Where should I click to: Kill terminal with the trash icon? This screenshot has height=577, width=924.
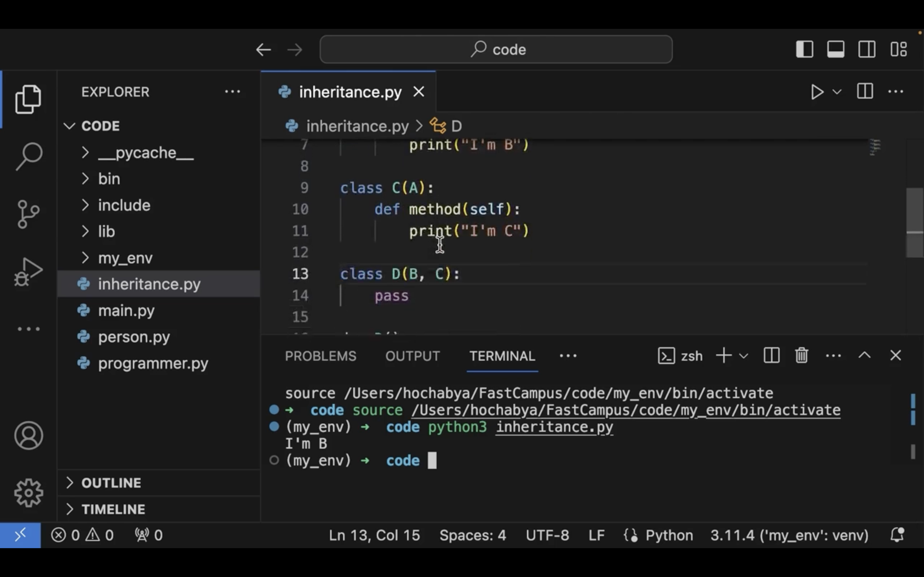click(801, 356)
